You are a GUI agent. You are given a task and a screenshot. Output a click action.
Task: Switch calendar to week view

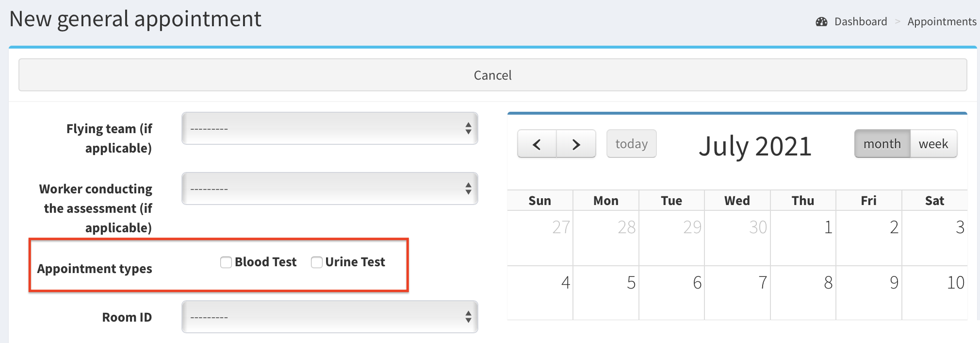click(933, 144)
